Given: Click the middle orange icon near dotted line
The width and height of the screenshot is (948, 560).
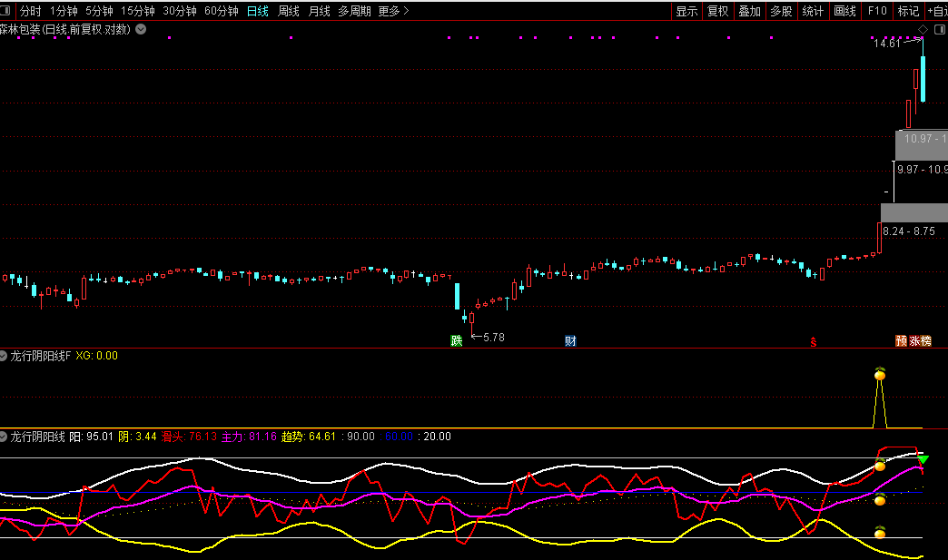Looking at the screenshot, I should click(x=880, y=499).
